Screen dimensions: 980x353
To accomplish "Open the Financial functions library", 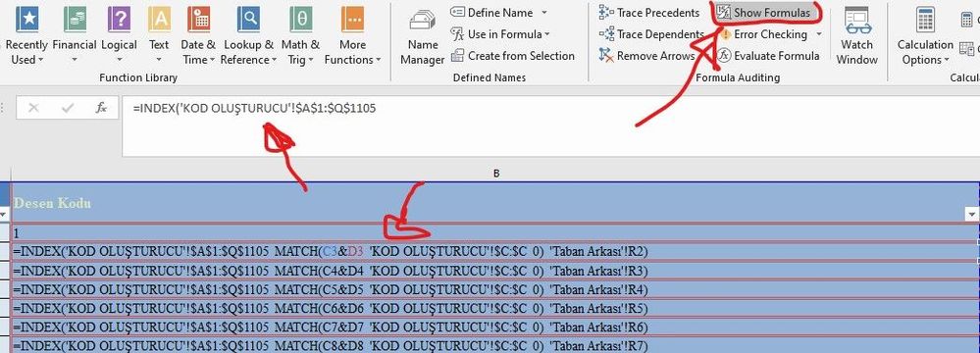I will coord(75,34).
